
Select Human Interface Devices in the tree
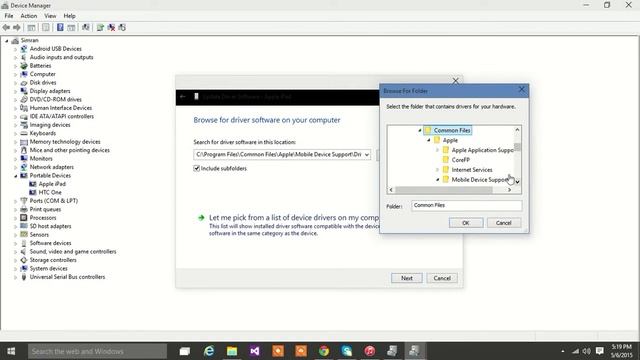[x=60, y=108]
